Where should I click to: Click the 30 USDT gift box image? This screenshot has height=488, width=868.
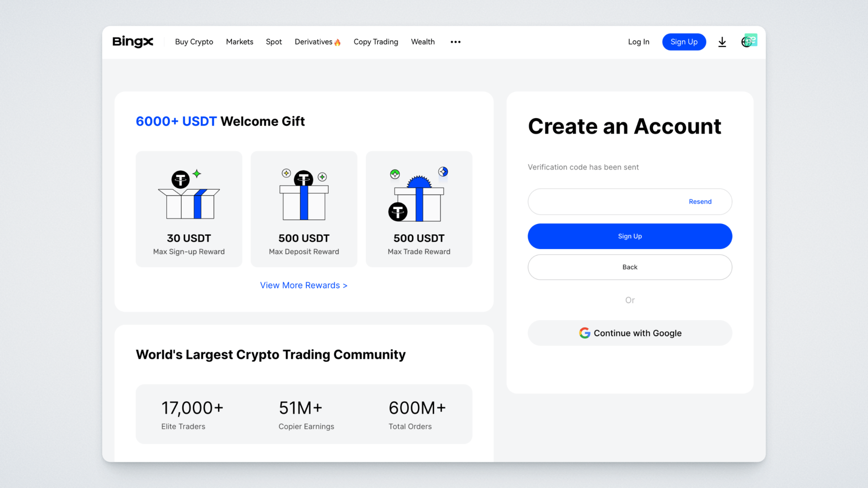point(189,196)
